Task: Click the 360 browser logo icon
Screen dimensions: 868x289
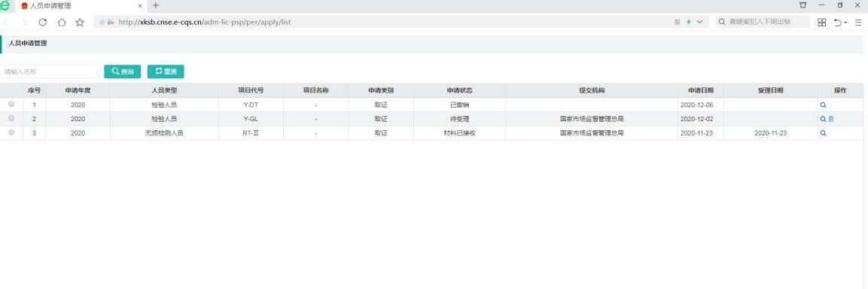Action: [x=5, y=5]
